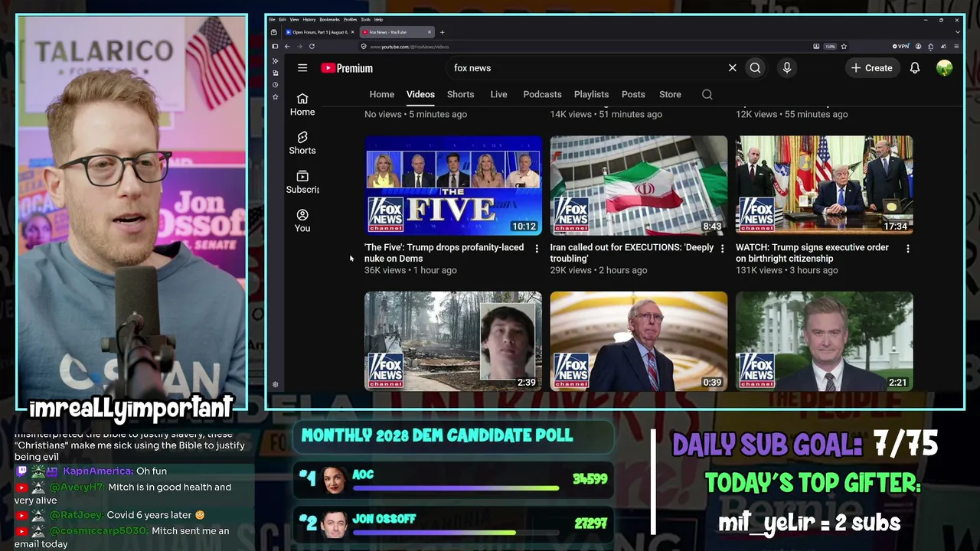Image resolution: width=980 pixels, height=551 pixels.
Task: Open Home in YouTube sidebar
Action: coord(302,104)
